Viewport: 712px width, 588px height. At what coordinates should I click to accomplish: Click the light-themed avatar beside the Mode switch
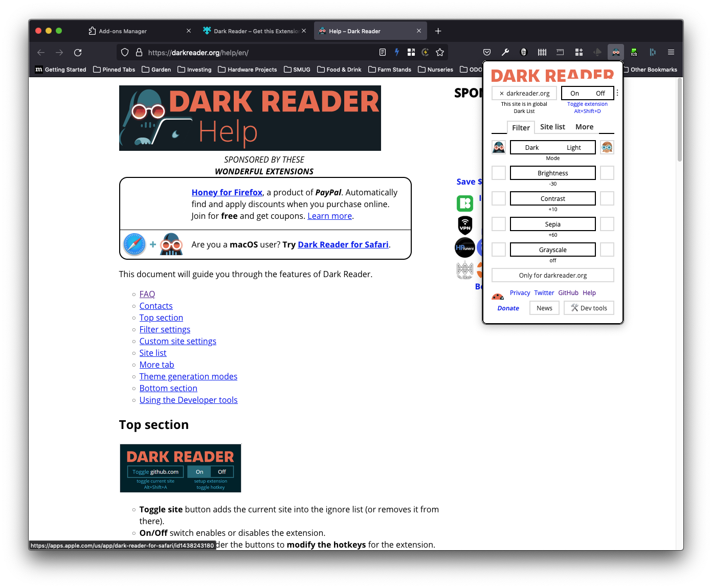(x=607, y=147)
